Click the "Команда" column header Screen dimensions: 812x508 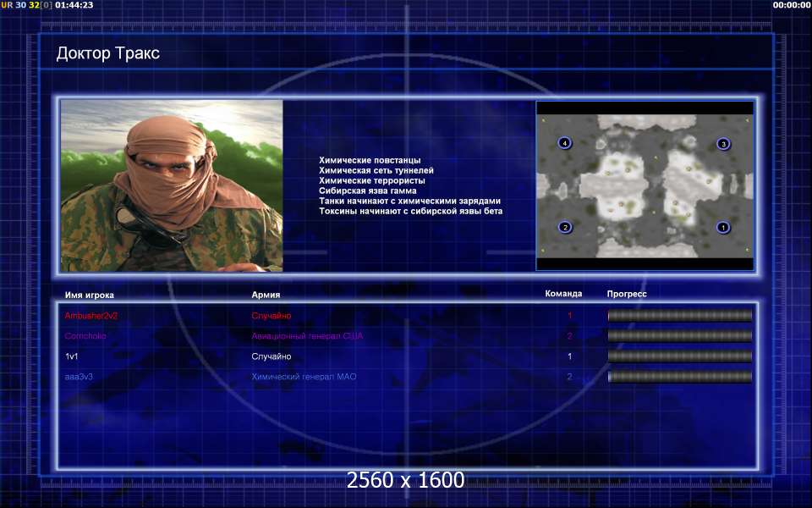pos(563,294)
